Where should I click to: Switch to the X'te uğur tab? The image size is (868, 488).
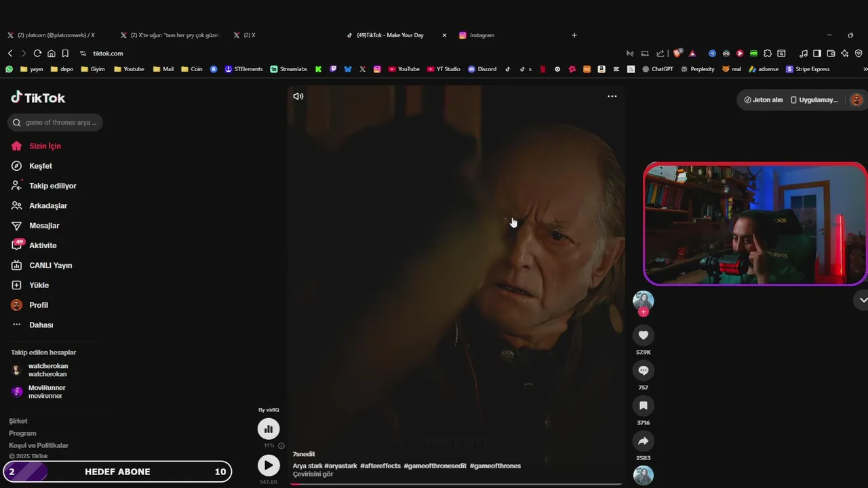click(x=170, y=35)
